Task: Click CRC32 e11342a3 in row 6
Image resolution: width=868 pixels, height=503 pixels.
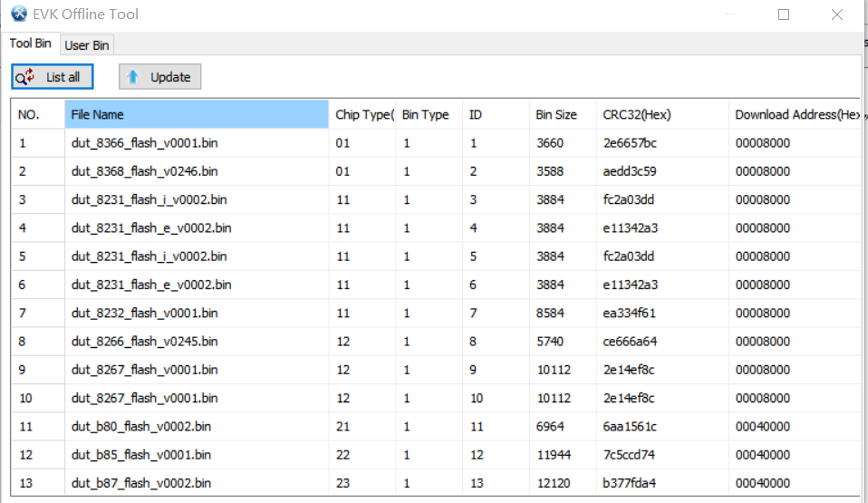Action: coord(630,285)
